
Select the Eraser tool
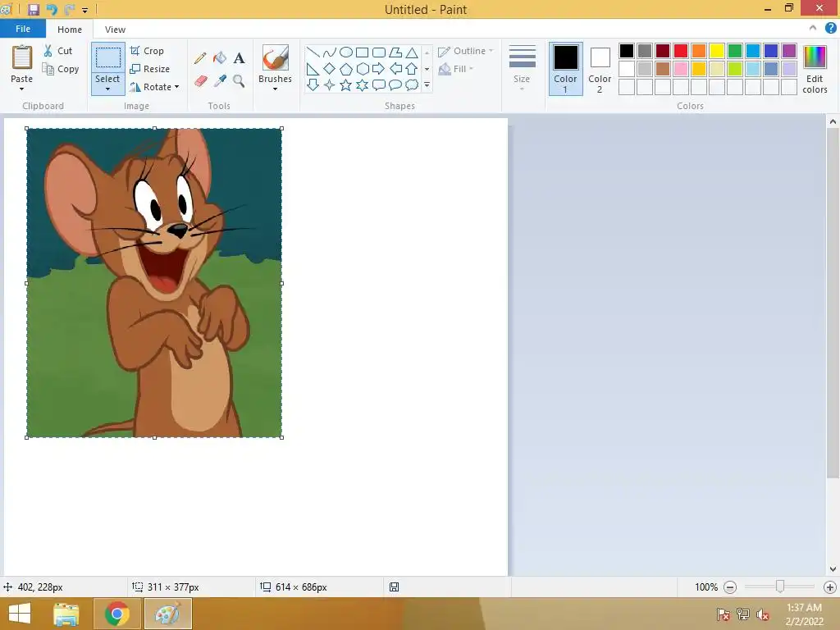pyautogui.click(x=200, y=81)
